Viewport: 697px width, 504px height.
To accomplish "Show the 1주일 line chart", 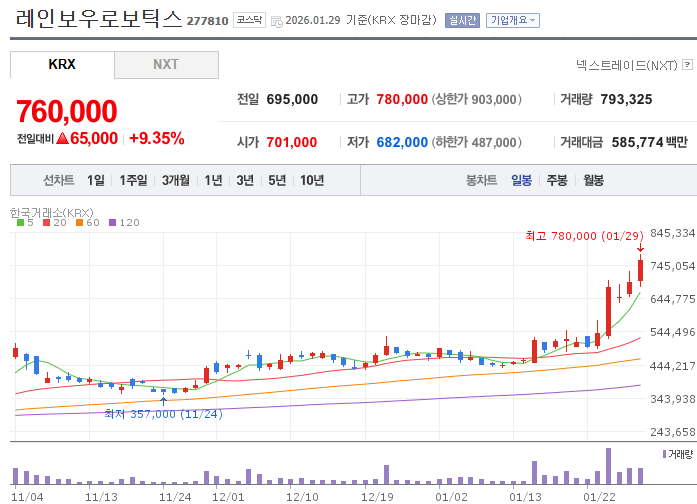I will [133, 180].
